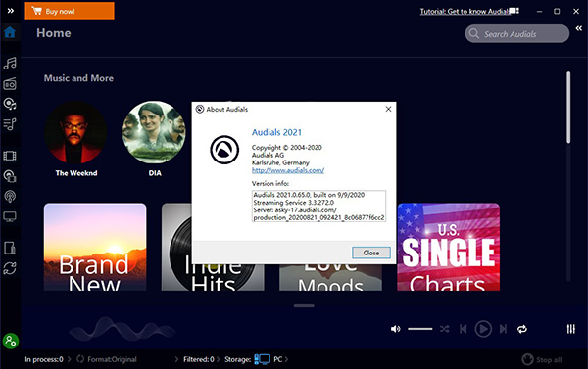The height and width of the screenshot is (369, 588).
Task: Toggle repeat playback
Action: click(522, 329)
